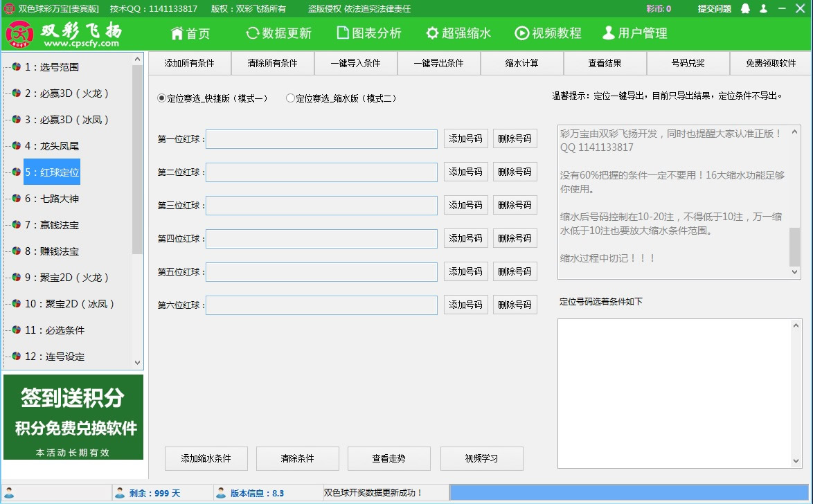The width and height of the screenshot is (813, 504).
Task: Select 定位赛选缩水版 mode two radio button
Action: pos(290,98)
